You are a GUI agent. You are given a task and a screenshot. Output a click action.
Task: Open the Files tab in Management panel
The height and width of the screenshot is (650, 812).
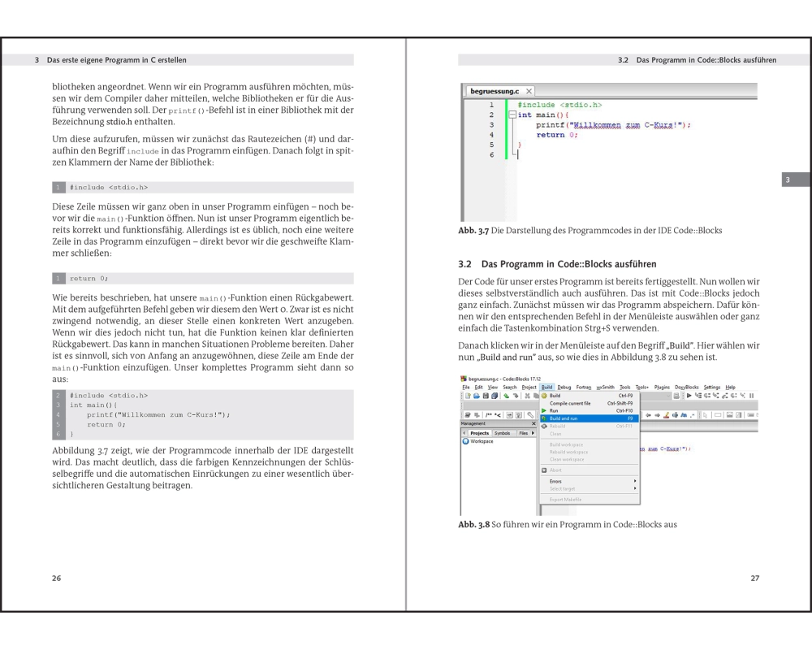(524, 433)
